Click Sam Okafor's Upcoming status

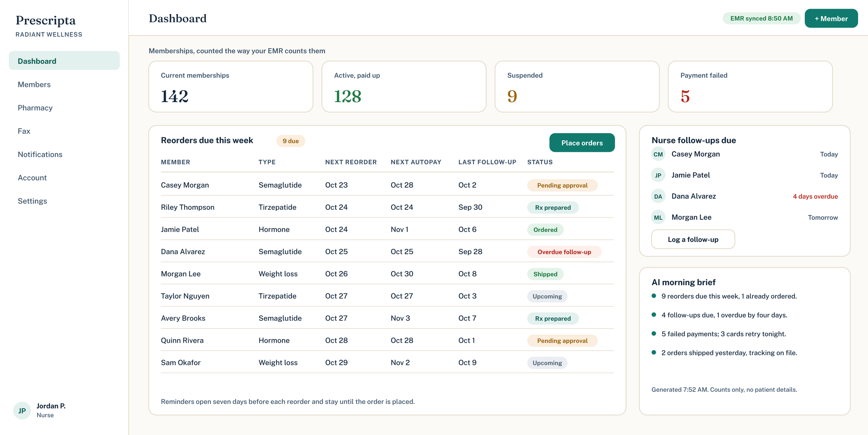click(547, 363)
